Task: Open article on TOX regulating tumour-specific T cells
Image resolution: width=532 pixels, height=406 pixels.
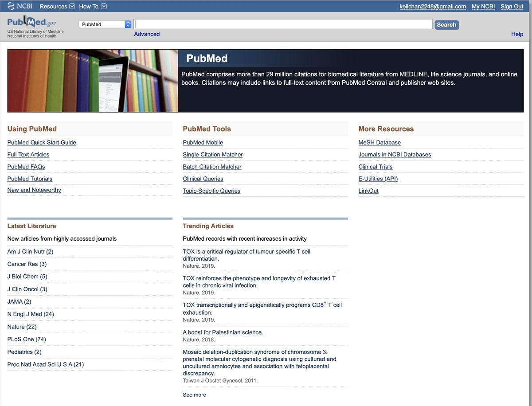Action: (x=246, y=255)
